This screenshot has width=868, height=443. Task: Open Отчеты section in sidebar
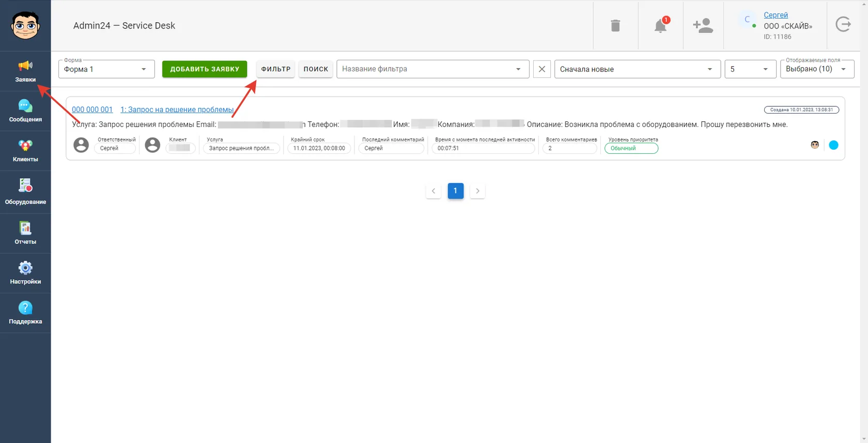click(25, 233)
